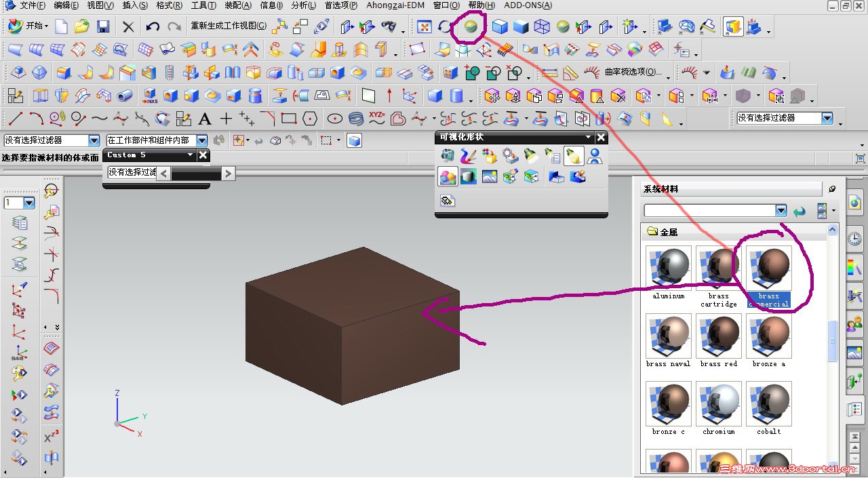This screenshot has height=478, width=868.
Task: Click the Fit view icon
Action: pyautogui.click(x=425, y=26)
